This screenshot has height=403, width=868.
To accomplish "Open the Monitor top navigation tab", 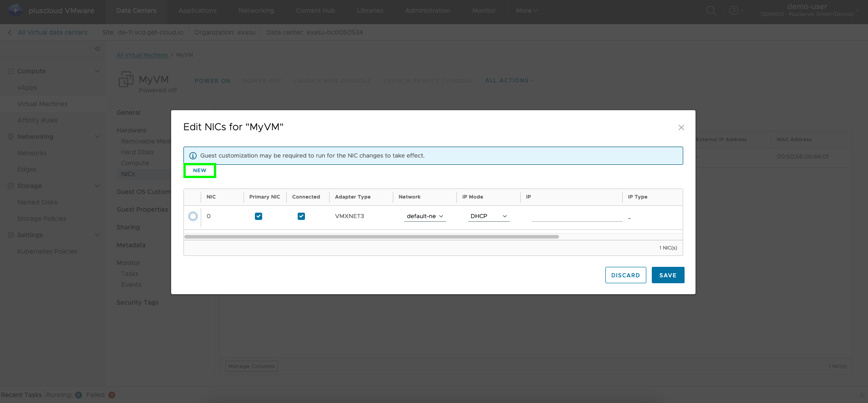I will click(x=484, y=10).
